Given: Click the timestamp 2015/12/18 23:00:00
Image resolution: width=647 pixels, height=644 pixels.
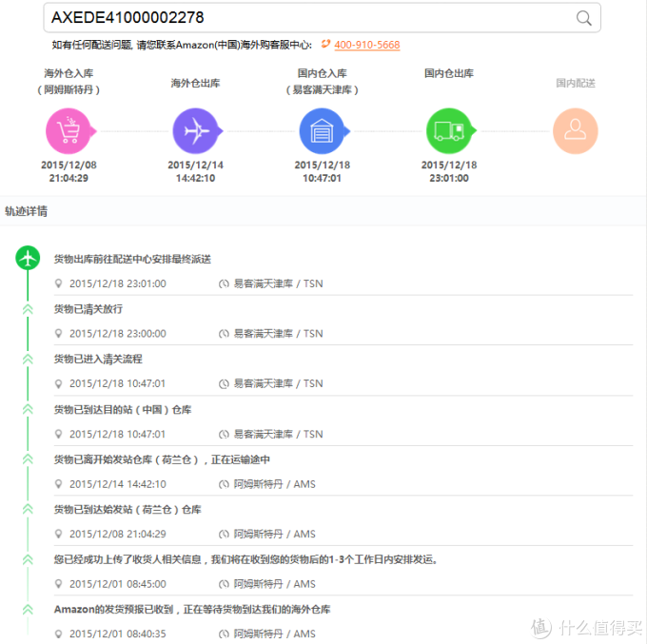Looking at the screenshot, I should click(x=118, y=333).
